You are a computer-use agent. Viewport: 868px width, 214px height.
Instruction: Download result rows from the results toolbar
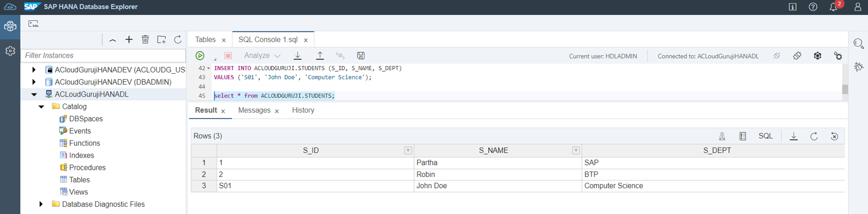[x=793, y=136]
